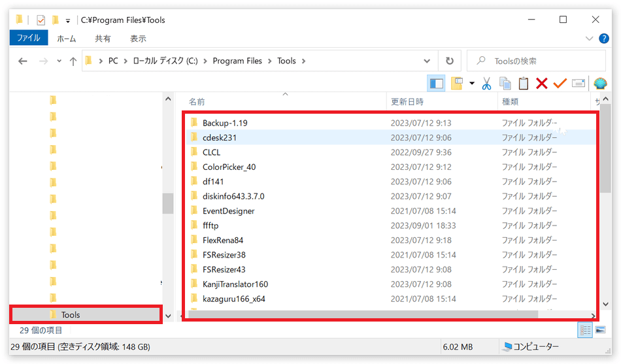The width and height of the screenshot is (621, 364).
Task: Sort by the 更新日時 column header
Action: [x=407, y=102]
